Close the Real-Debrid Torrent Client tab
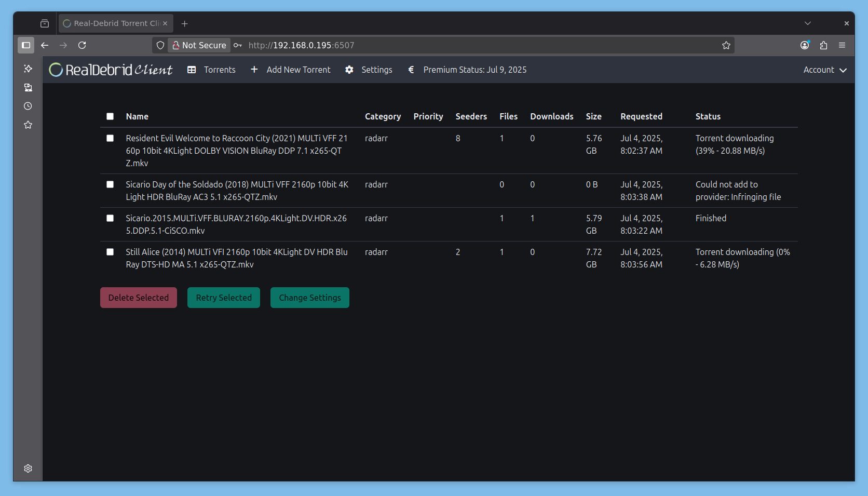The image size is (868, 496). pyautogui.click(x=165, y=23)
